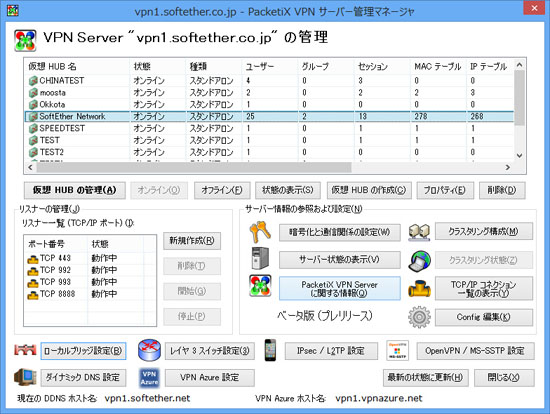Click the Config edit gear icon
The height and width of the screenshot is (414, 550).
[x=420, y=317]
